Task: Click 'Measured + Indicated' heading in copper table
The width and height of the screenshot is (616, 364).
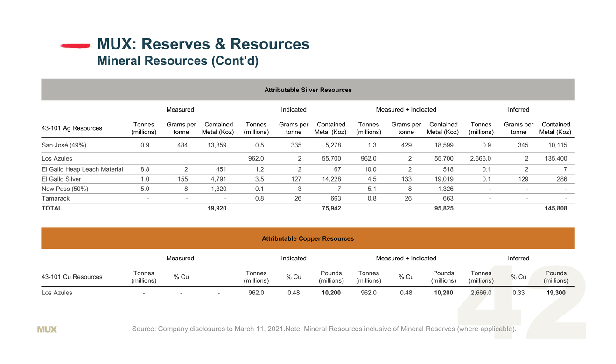Action: 406,259
